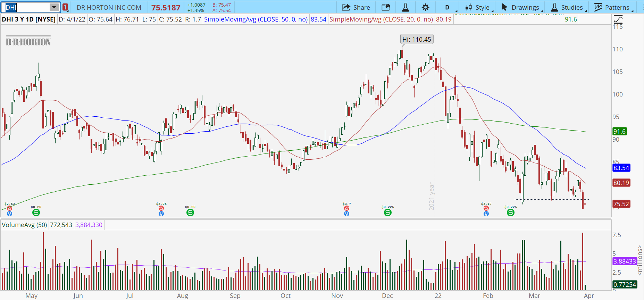
Task: Click the curve icon above the price axis
Action: [x=618, y=19]
